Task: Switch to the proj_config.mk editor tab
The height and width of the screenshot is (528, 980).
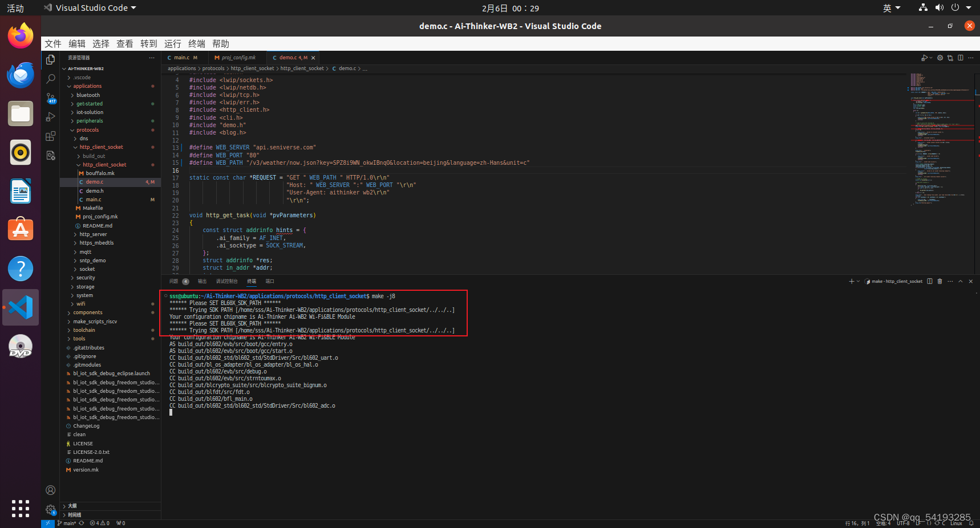Action: [238, 58]
